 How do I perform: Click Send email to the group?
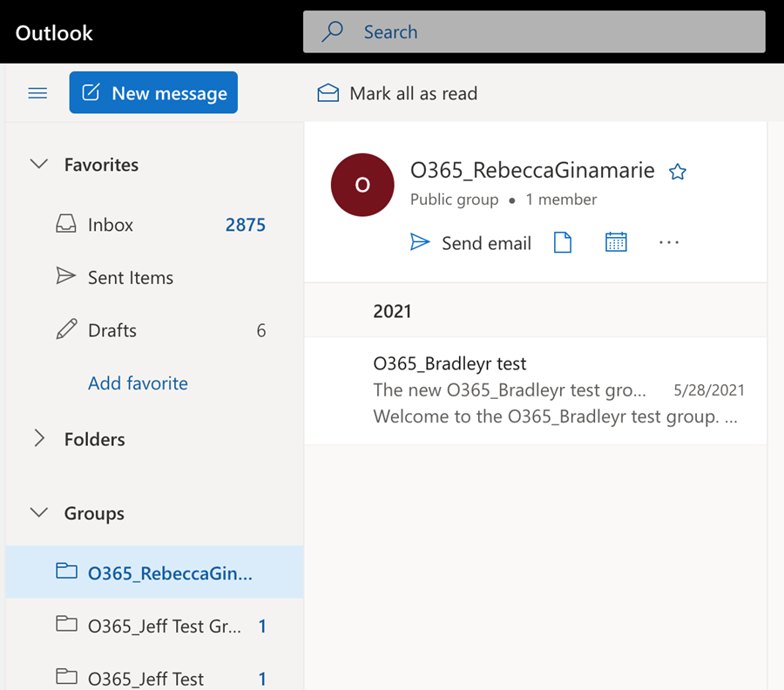pyautogui.click(x=470, y=243)
